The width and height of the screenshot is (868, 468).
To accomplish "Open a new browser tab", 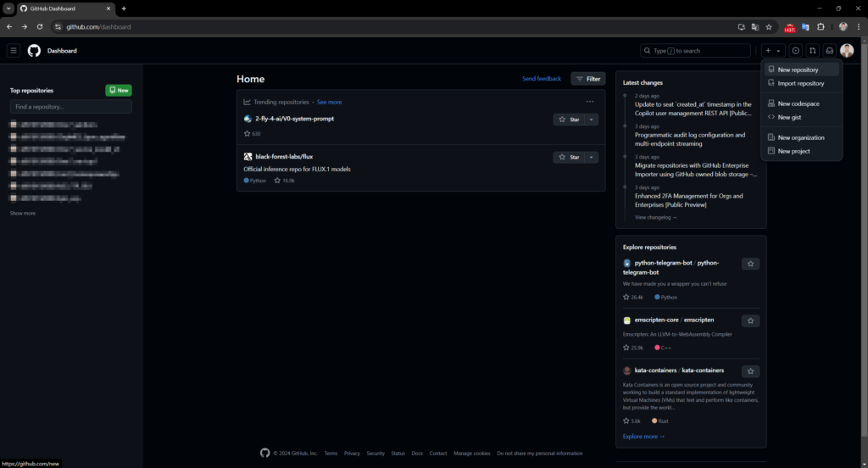I will 124,8.
